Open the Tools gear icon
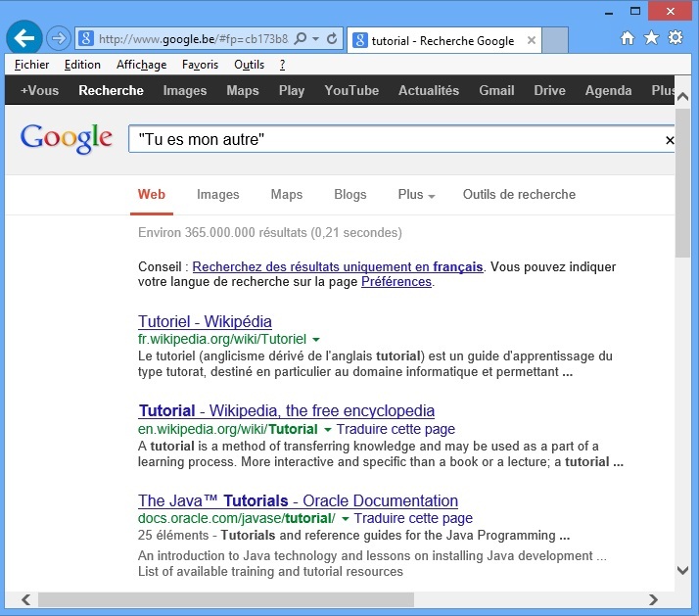 click(x=676, y=37)
